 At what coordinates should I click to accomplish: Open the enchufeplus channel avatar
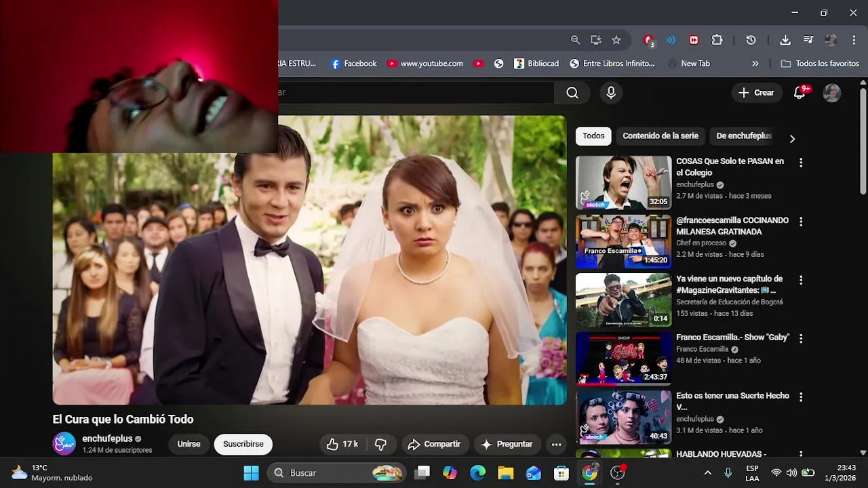tap(64, 444)
